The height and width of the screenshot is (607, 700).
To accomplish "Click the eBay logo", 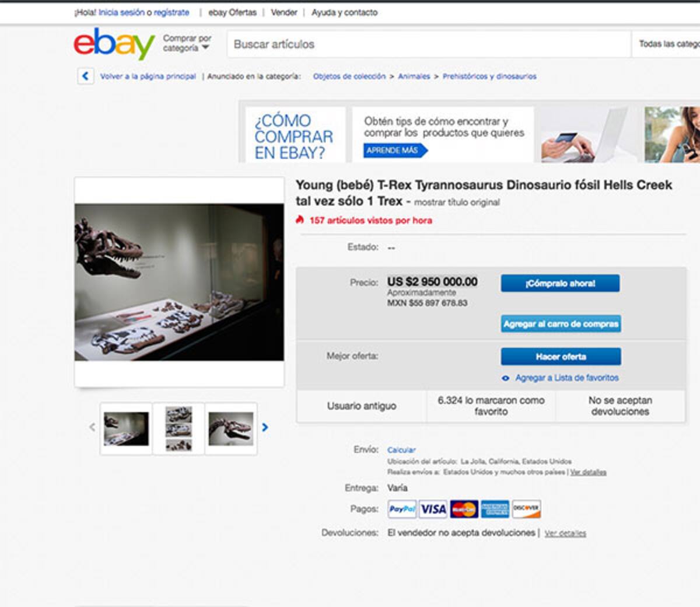I will pyautogui.click(x=114, y=44).
